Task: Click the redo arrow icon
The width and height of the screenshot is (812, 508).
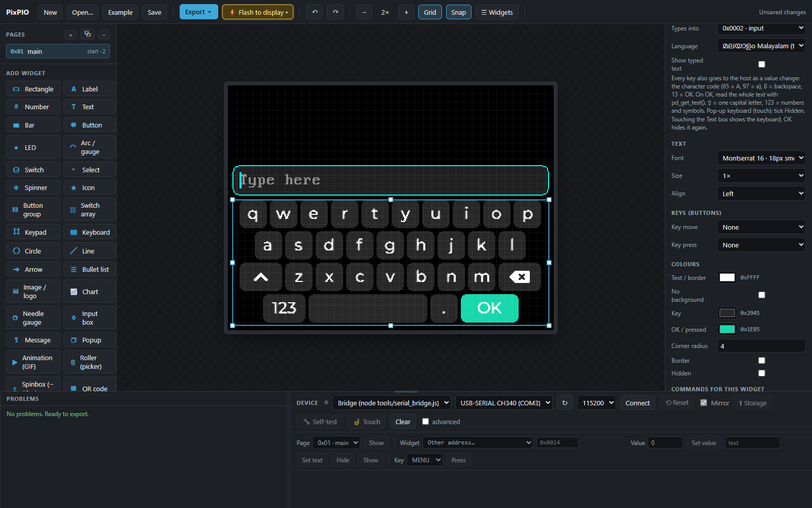Action: 335,12
